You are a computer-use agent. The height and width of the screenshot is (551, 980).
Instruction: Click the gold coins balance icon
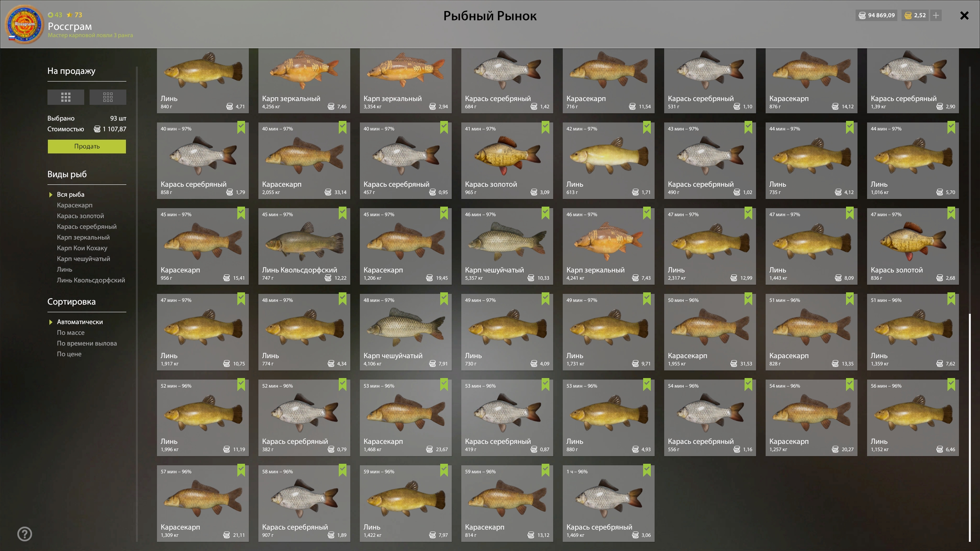908,15
